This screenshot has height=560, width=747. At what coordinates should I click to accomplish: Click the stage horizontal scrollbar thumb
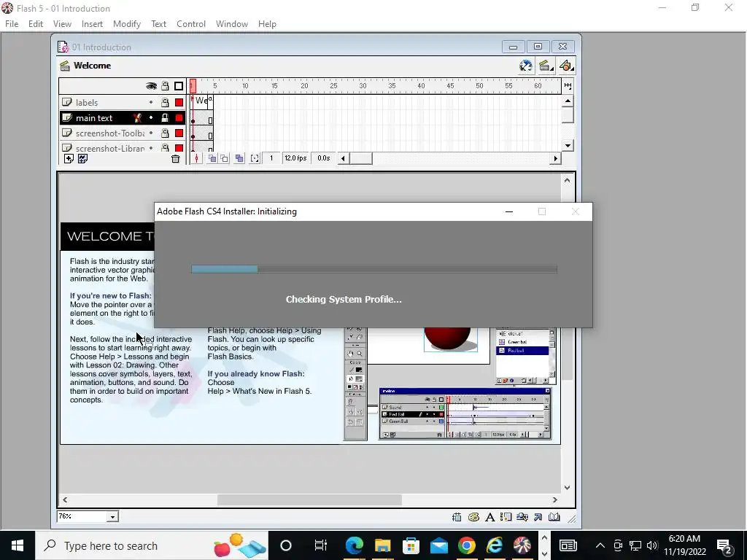pyautogui.click(x=309, y=500)
